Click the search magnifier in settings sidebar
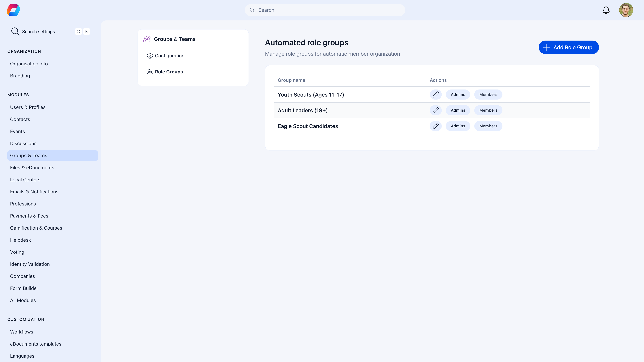Screen dimensions: 644x362 pyautogui.click(x=15, y=31)
